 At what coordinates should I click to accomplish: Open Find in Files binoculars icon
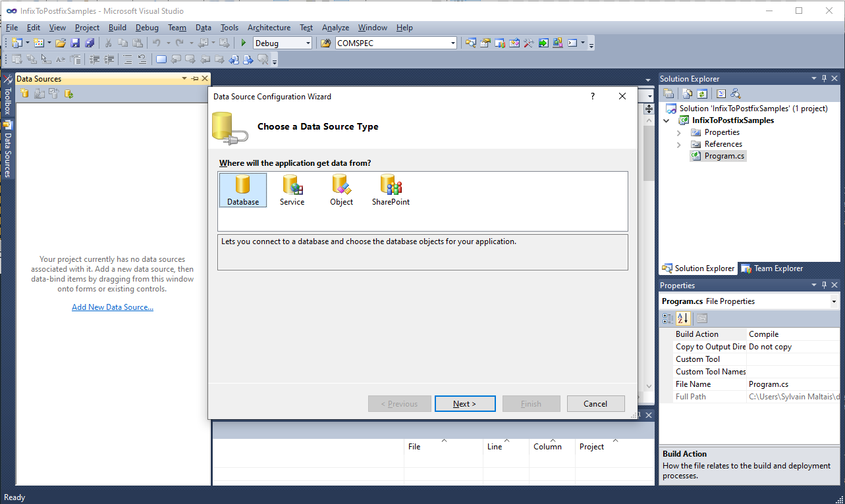pyautogui.click(x=325, y=43)
